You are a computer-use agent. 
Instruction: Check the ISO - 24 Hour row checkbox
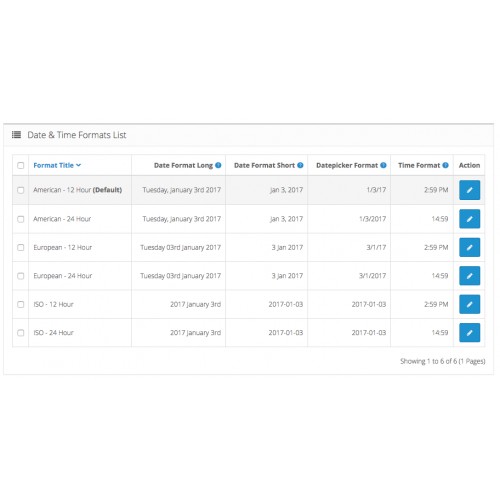[x=21, y=333]
